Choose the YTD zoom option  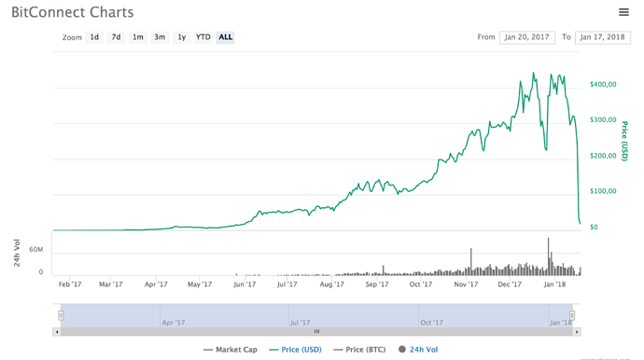point(203,37)
